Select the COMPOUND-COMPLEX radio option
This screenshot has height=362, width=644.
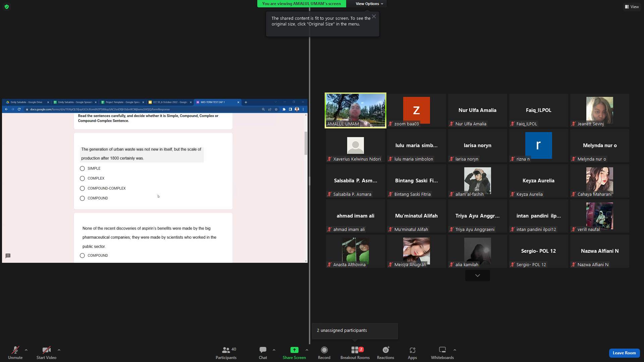click(x=82, y=188)
